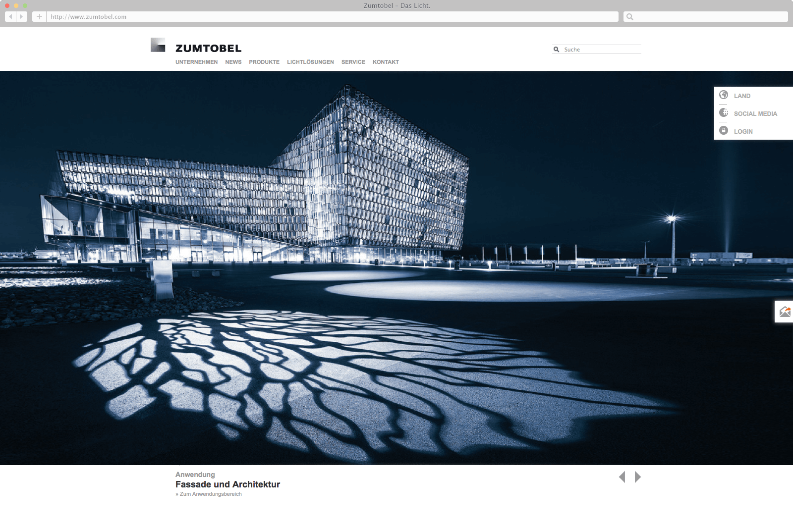Show previous slide with left arrow
The width and height of the screenshot is (793, 532).
point(622,477)
